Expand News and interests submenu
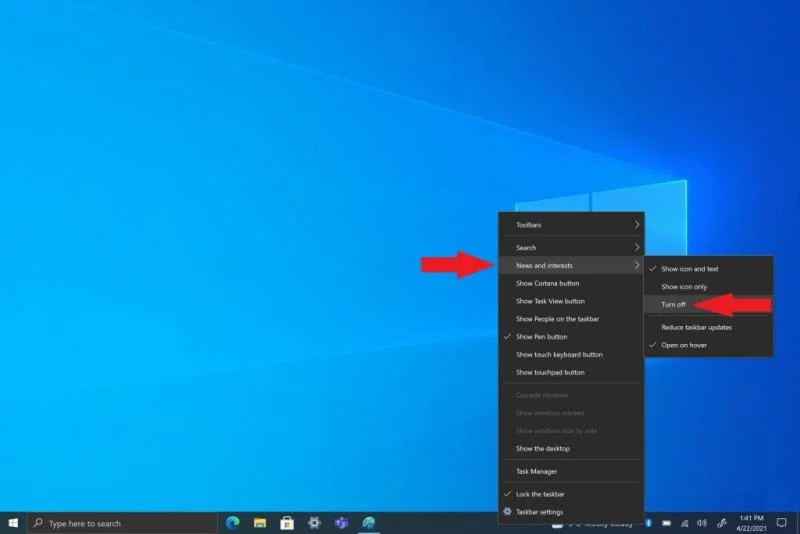This screenshot has height=534, width=800. (x=571, y=265)
